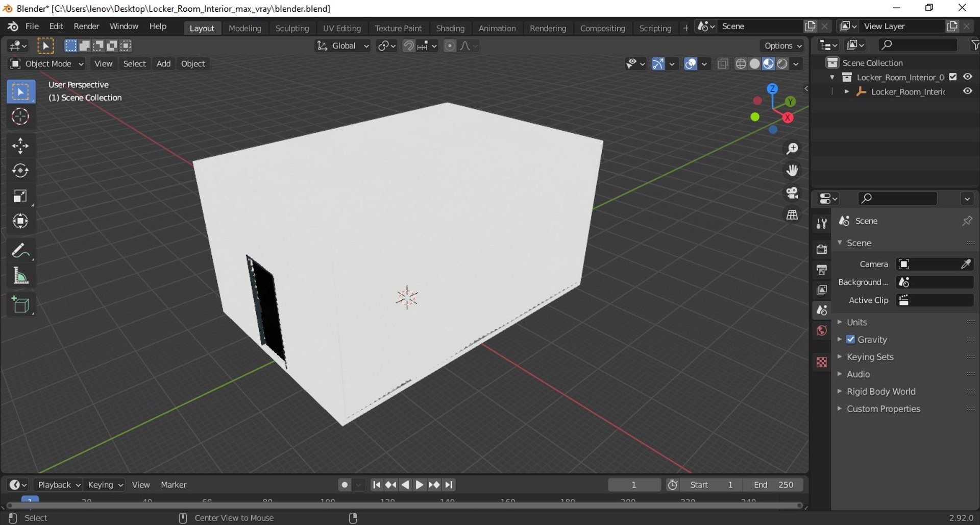Screen dimensions: 980x525
Task: Switch perspective/orthographic with the grid icon
Action: pos(792,214)
